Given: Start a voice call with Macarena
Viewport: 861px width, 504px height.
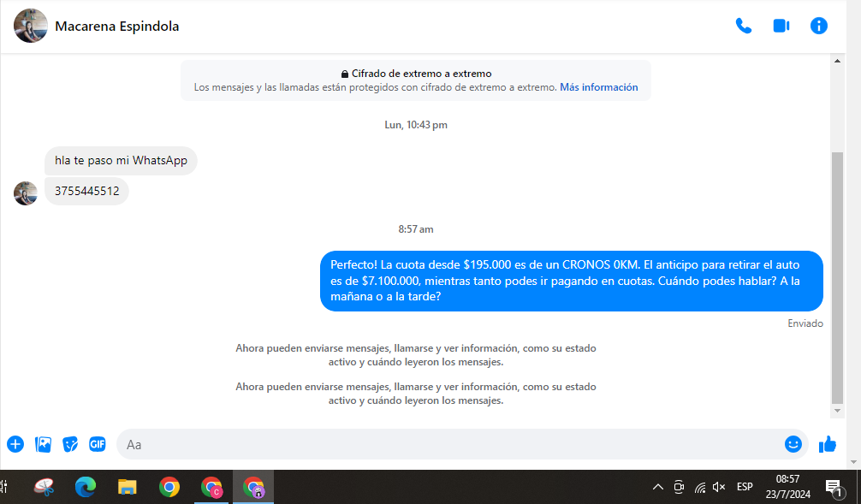Looking at the screenshot, I should point(743,26).
